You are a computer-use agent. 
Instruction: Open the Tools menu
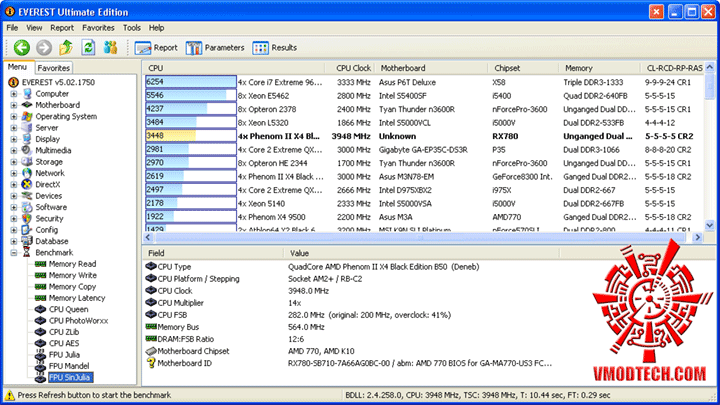(132, 28)
